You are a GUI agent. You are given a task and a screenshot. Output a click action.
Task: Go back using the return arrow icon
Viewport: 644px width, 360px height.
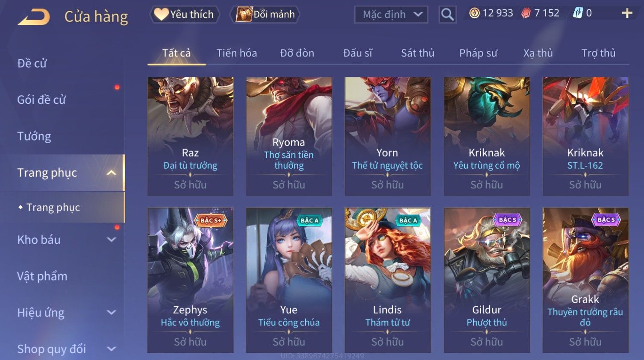[34, 17]
